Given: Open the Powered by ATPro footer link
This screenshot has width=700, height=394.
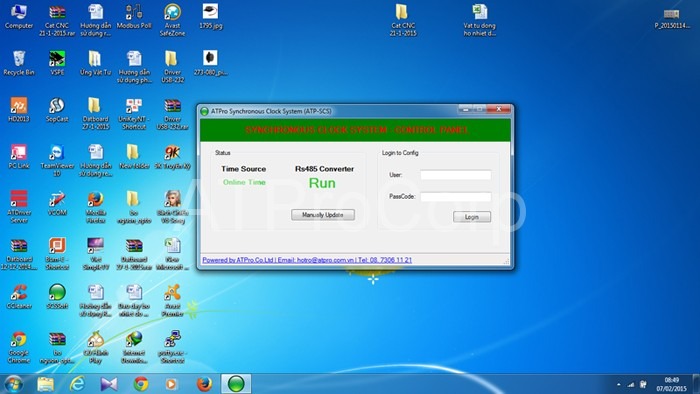Looking at the screenshot, I should pos(307,260).
